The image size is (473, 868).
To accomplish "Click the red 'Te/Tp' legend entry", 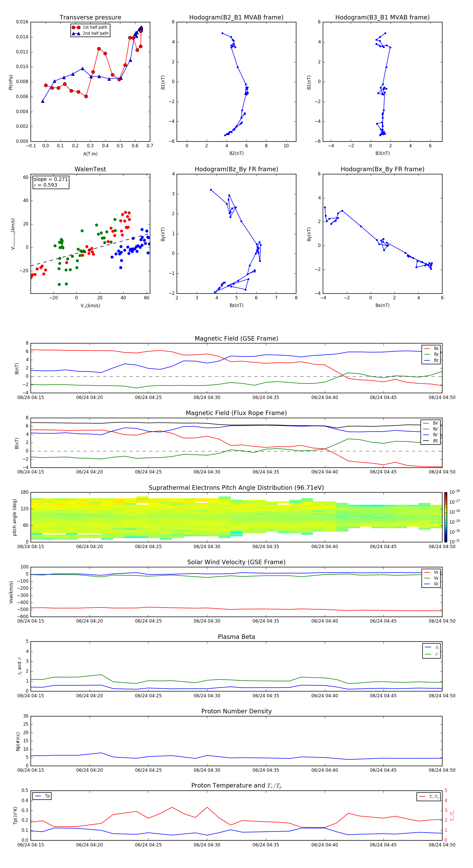I will (x=429, y=796).
